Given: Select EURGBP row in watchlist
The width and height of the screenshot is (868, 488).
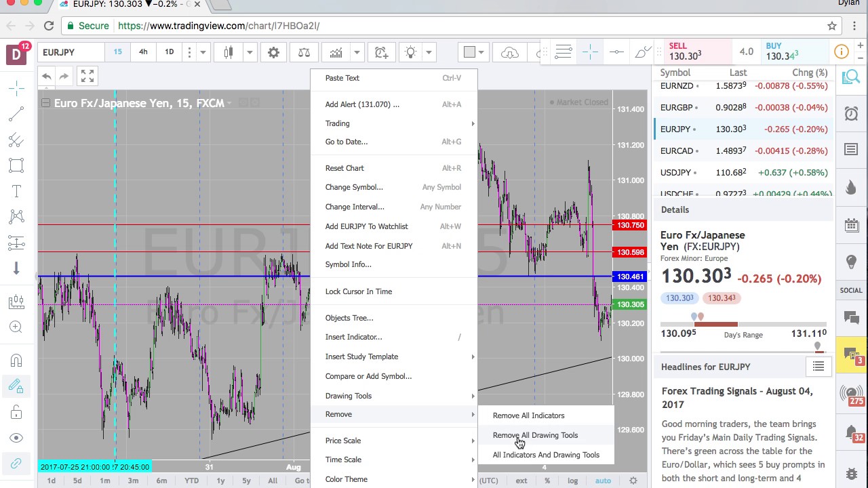Looking at the screenshot, I should (744, 107).
